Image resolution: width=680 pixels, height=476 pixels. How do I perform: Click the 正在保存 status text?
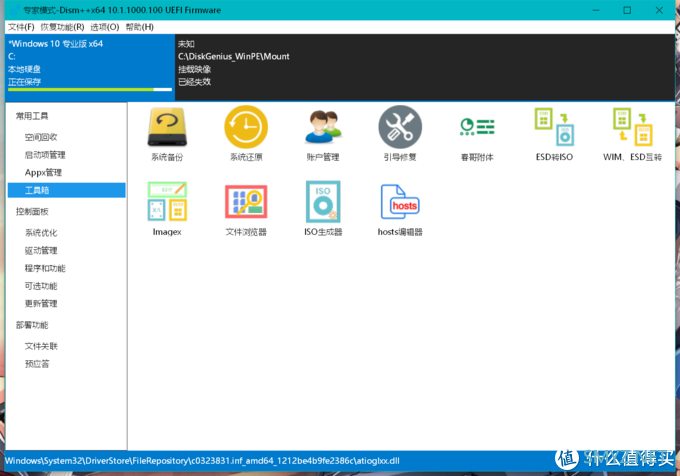24,82
